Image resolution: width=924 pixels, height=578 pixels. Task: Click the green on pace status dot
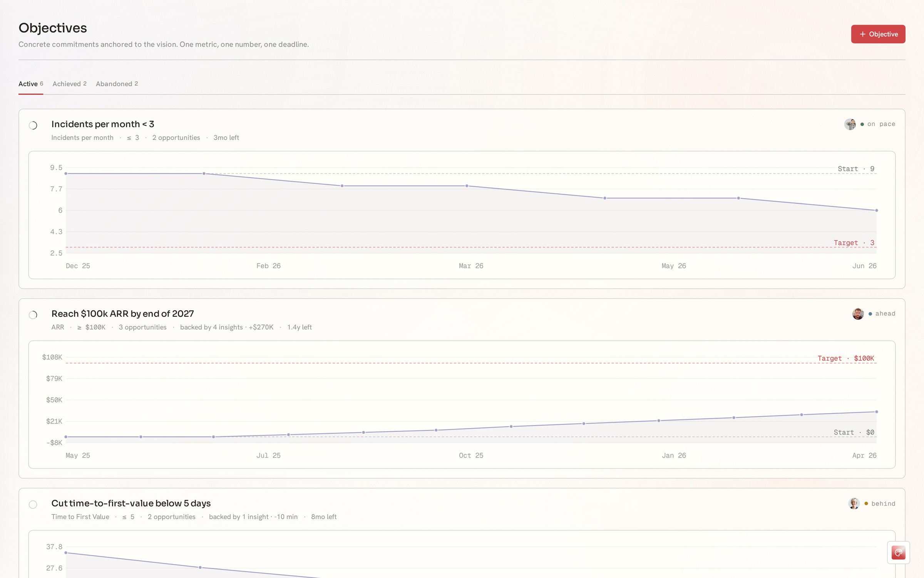tap(862, 124)
